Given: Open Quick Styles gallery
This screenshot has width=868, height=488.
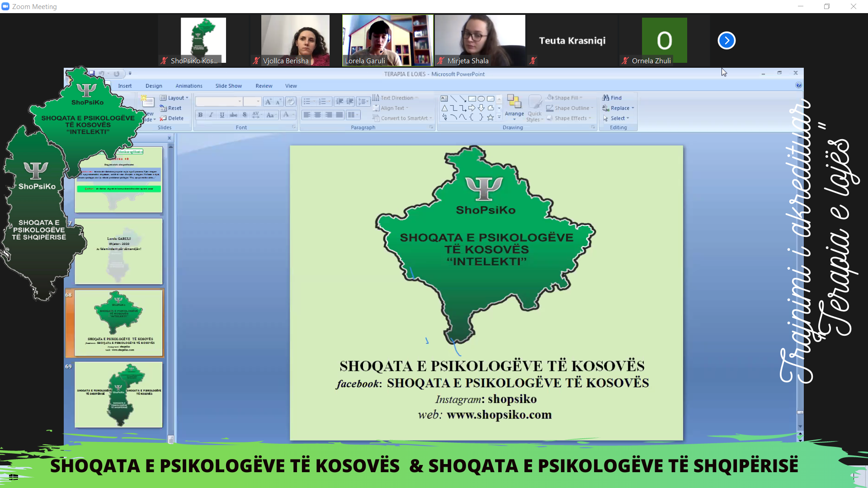Looking at the screenshot, I should 535,108.
